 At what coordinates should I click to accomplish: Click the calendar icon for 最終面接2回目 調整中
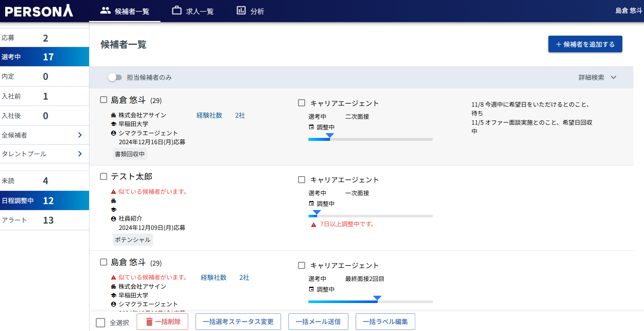pyautogui.click(x=311, y=289)
